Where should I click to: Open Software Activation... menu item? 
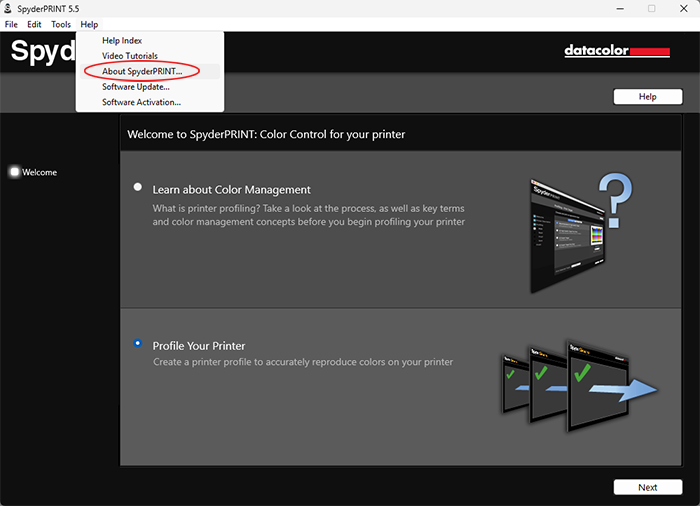[141, 102]
